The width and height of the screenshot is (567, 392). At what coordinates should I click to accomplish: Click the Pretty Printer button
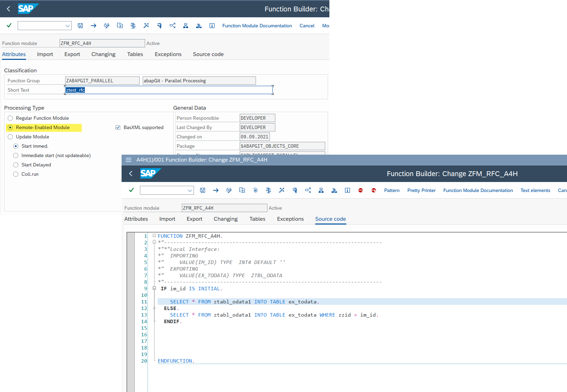coord(422,190)
